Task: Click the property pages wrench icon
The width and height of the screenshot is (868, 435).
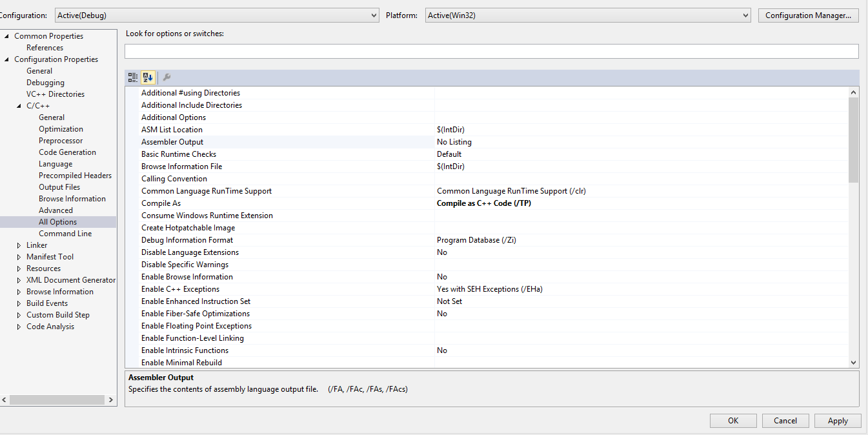Action: [167, 77]
